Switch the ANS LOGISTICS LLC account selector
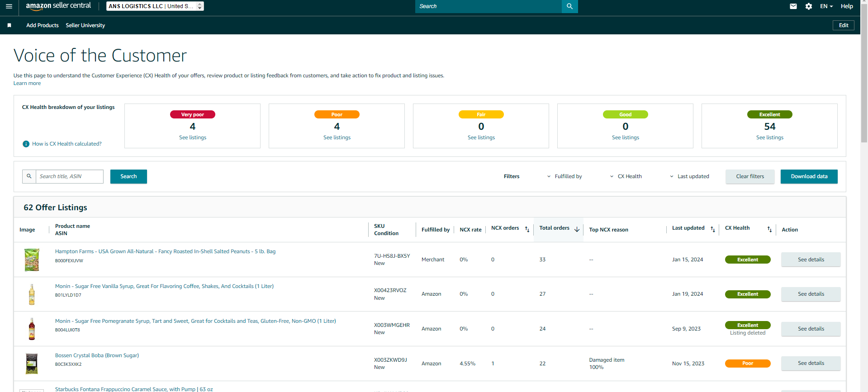 point(155,6)
